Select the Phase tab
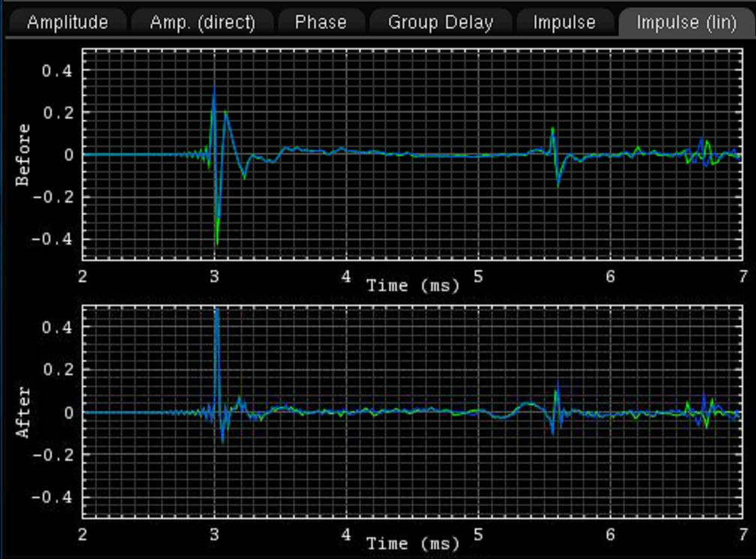Screen dimensions: 756x559 tap(320, 23)
